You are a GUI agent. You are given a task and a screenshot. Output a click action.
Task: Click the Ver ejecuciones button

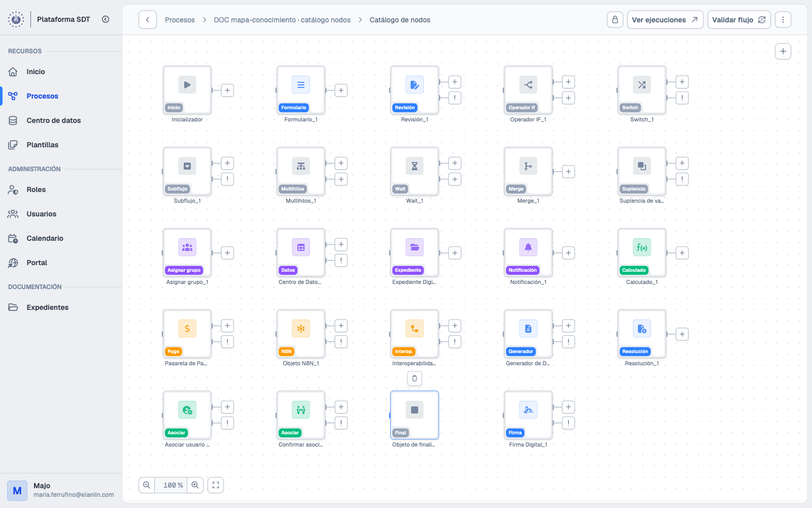pos(665,20)
